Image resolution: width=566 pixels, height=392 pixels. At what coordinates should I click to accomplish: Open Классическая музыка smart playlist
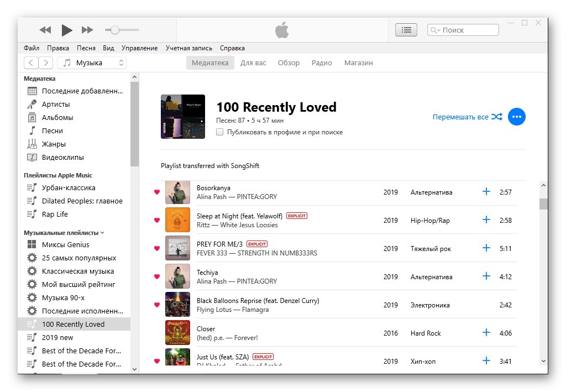click(75, 271)
